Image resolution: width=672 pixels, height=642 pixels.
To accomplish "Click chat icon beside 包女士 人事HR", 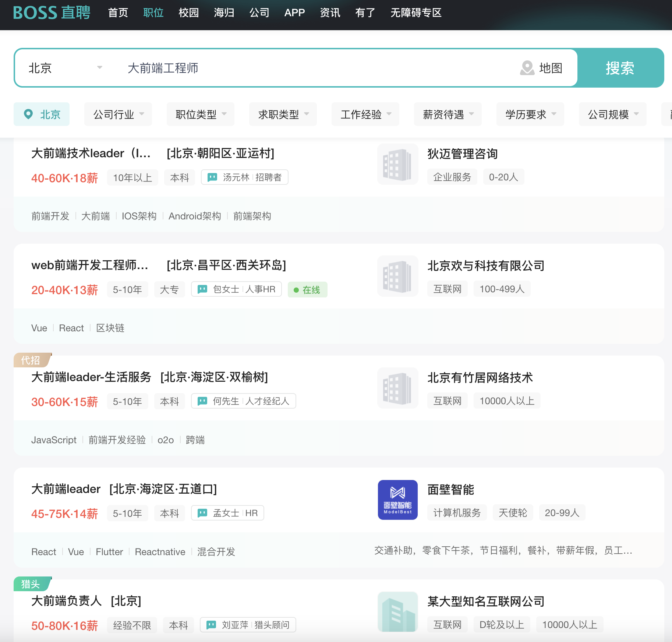I will (202, 289).
